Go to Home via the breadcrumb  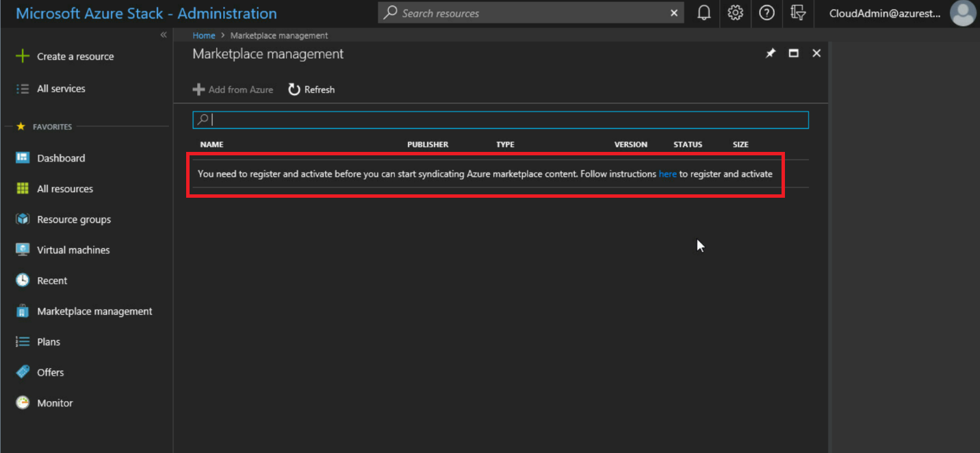[x=203, y=35]
